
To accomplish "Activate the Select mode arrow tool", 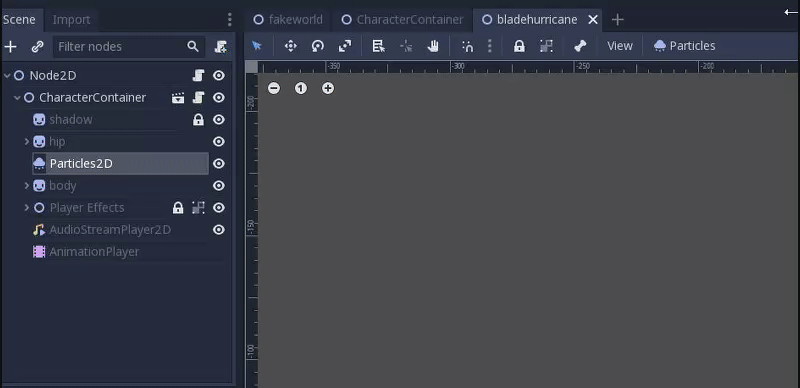I will point(257,46).
